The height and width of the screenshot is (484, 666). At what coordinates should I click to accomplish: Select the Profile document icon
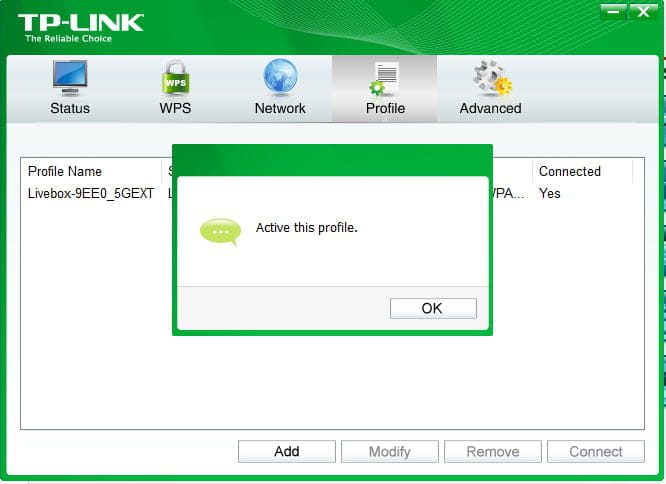tap(384, 78)
